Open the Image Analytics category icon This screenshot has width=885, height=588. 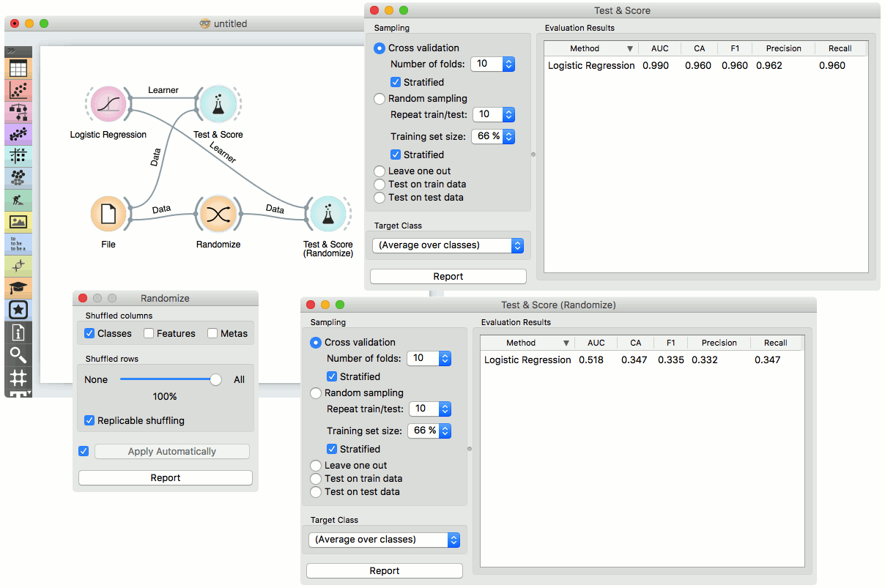pos(18,222)
